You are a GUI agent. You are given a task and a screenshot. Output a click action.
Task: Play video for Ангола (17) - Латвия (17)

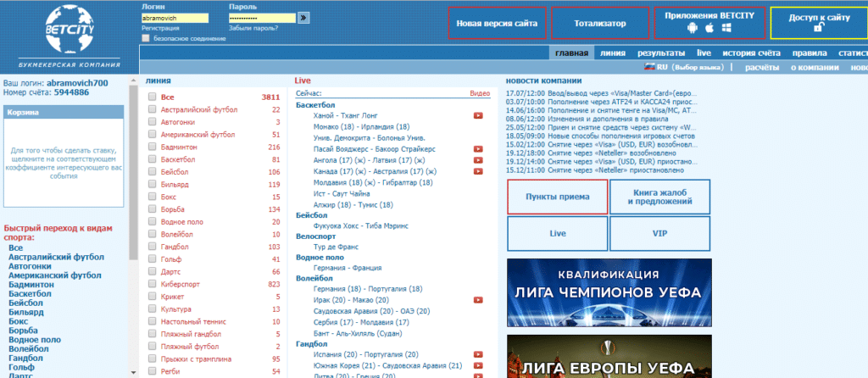(x=478, y=160)
